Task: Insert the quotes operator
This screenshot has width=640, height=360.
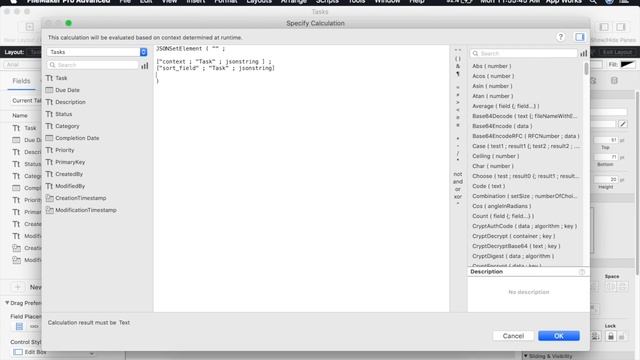Action: pyautogui.click(x=458, y=50)
